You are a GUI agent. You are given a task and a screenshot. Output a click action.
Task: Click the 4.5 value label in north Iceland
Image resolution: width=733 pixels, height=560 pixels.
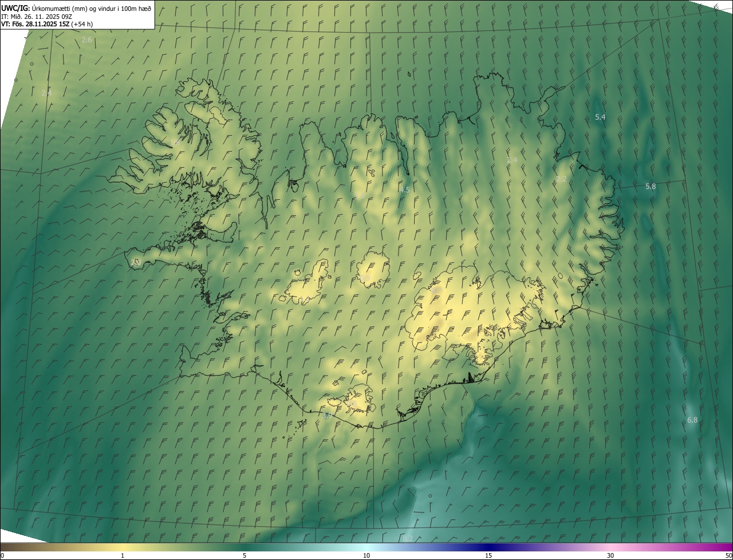tap(404, 190)
